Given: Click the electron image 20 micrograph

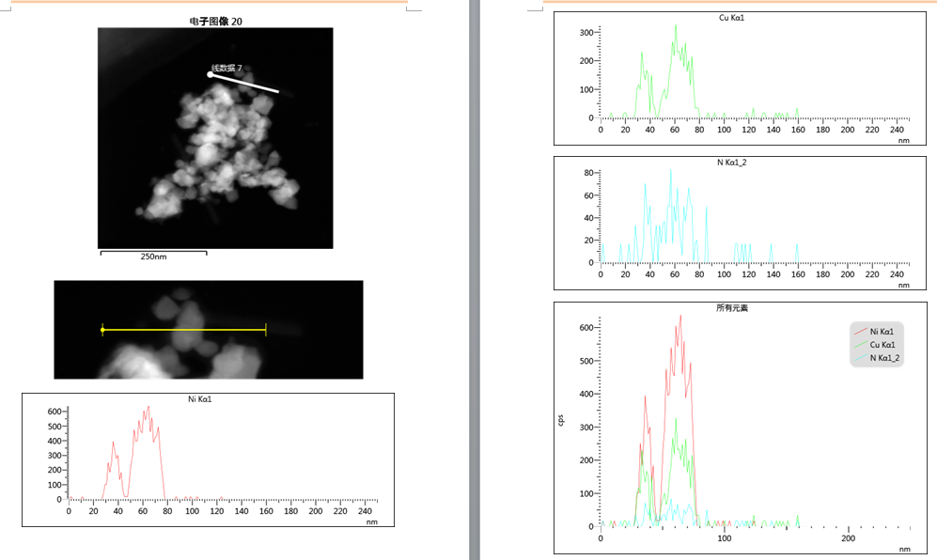Looking at the screenshot, I should (215, 138).
